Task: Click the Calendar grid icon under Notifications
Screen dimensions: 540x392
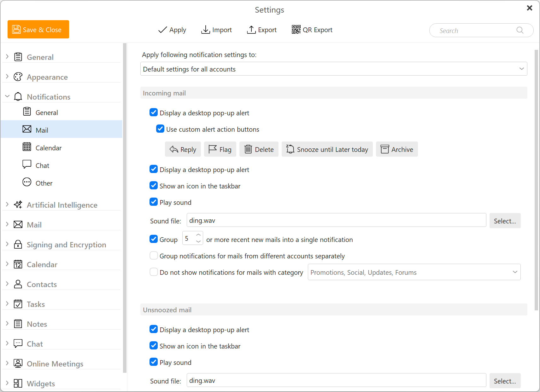Action: pyautogui.click(x=27, y=147)
